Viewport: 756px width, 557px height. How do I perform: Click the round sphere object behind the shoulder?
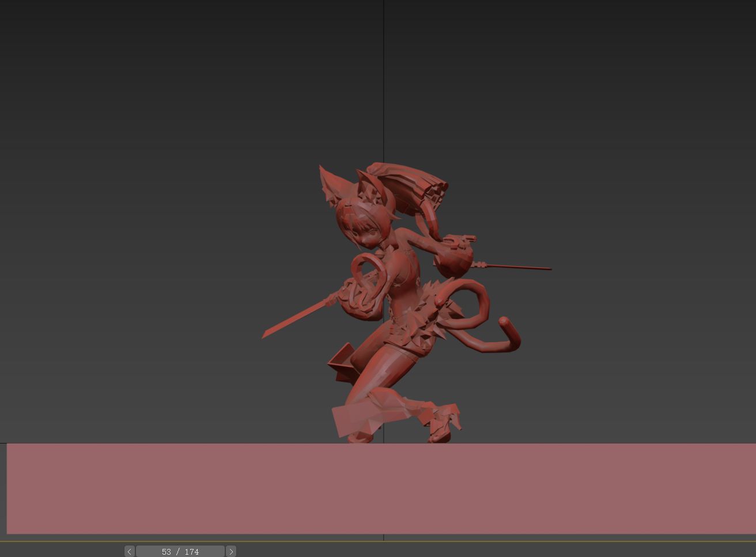(x=454, y=260)
